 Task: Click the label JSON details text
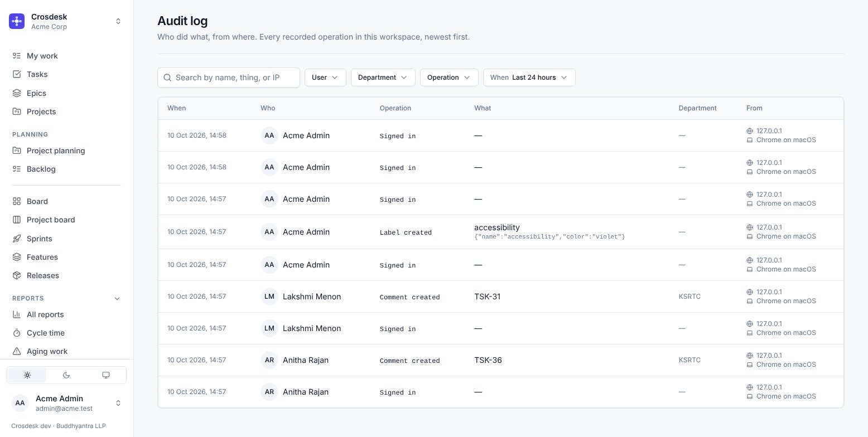(549, 237)
